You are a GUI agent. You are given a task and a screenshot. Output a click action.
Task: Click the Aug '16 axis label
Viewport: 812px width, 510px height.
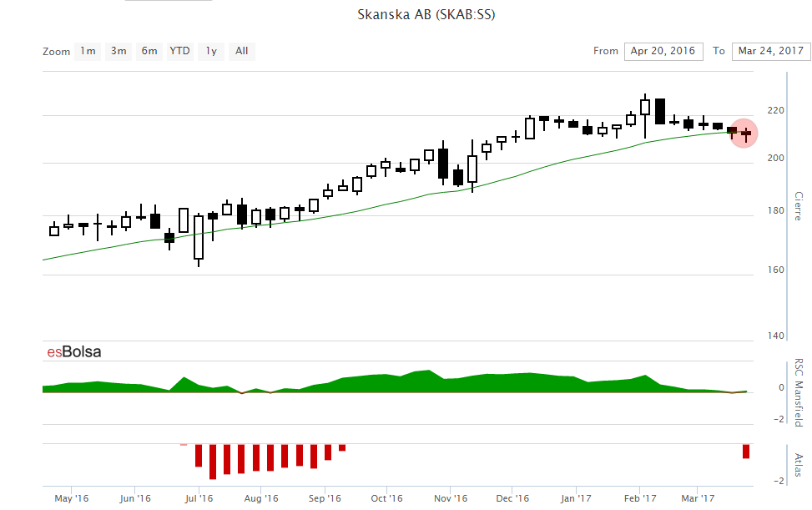[x=261, y=498]
